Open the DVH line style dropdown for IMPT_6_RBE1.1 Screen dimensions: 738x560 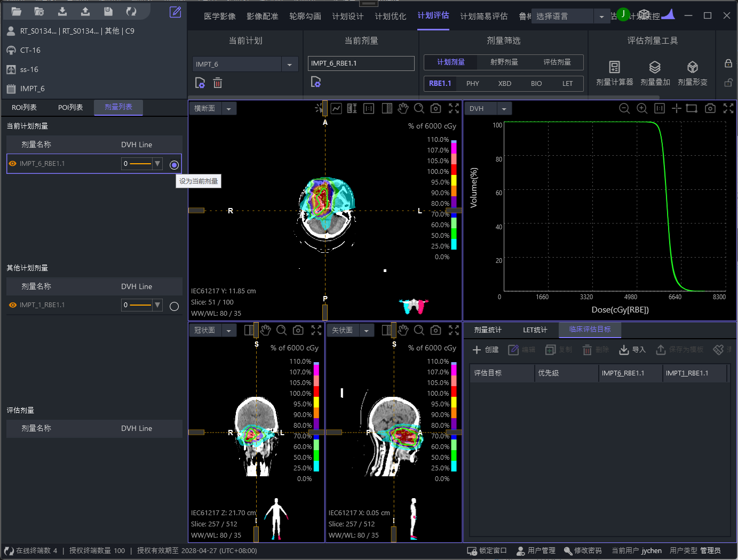157,164
